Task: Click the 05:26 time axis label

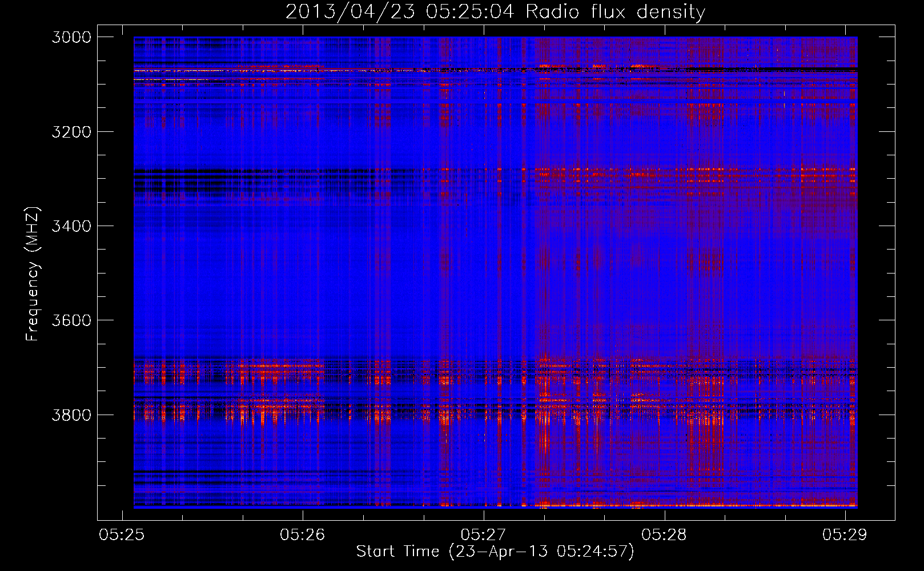Action: click(x=302, y=534)
